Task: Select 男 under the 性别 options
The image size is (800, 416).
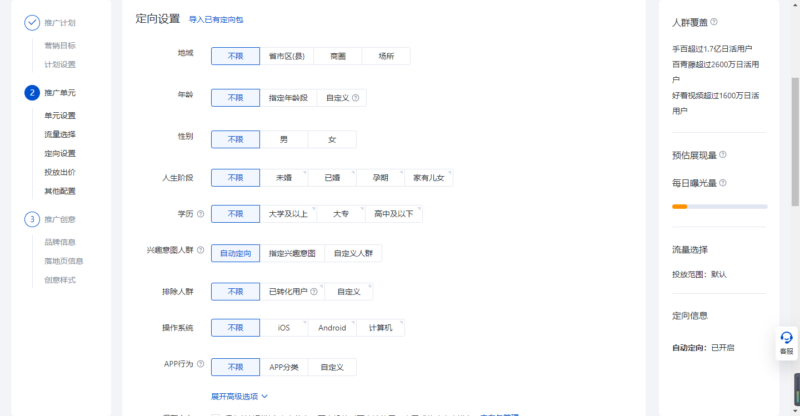Action: click(283, 139)
